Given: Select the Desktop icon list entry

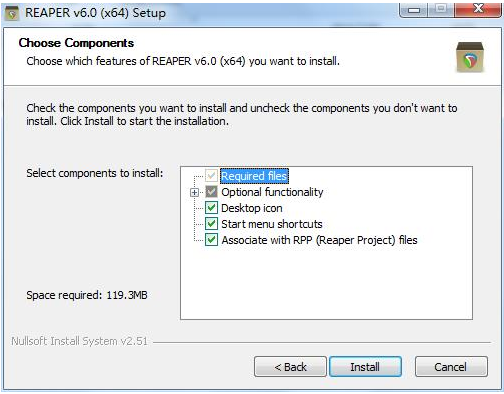Looking at the screenshot, I should point(252,208).
